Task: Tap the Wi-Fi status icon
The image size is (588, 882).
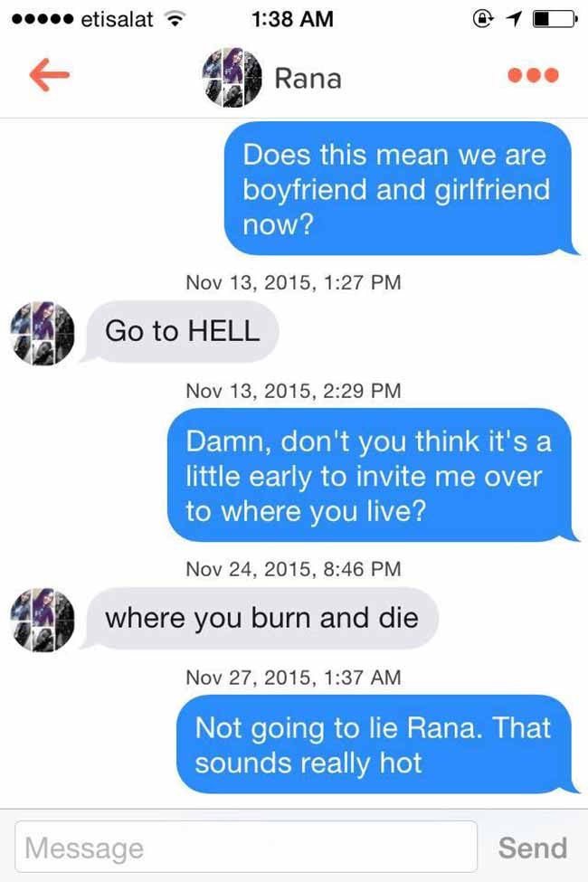Action: 175,20
